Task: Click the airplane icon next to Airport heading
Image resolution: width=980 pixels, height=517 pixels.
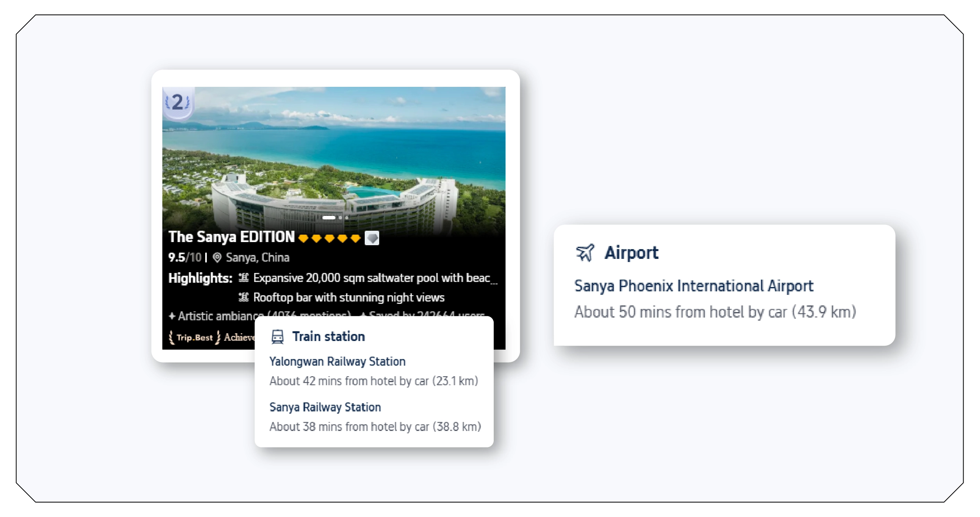Action: coord(585,253)
